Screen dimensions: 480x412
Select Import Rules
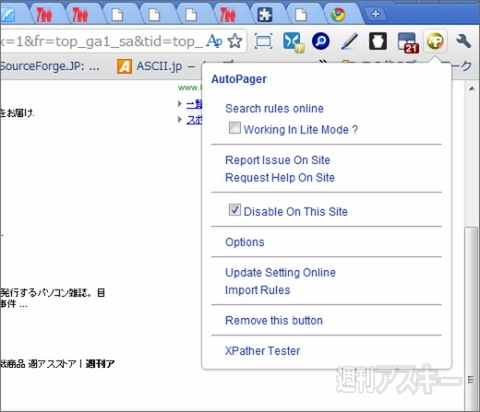pyautogui.click(x=258, y=290)
